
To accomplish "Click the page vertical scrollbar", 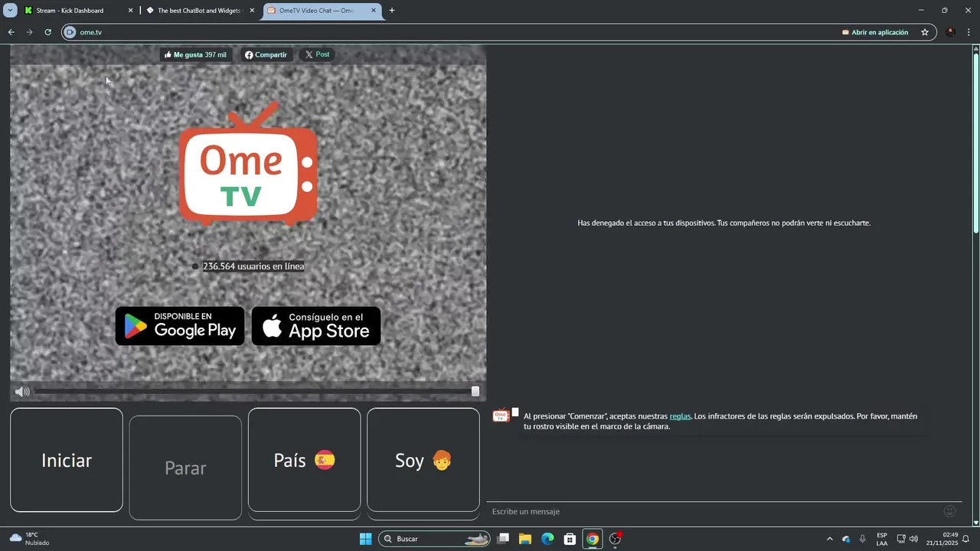I will [x=976, y=142].
